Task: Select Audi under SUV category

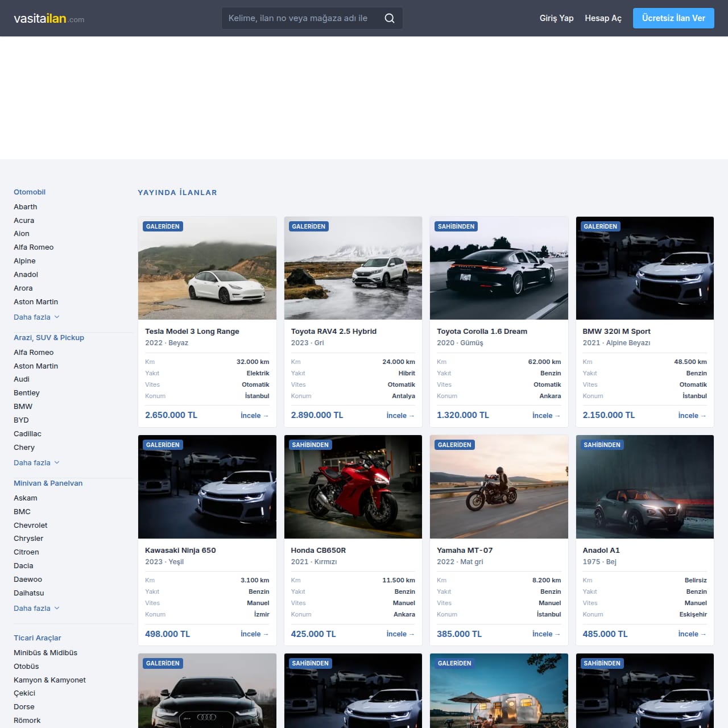Action: 22,379
